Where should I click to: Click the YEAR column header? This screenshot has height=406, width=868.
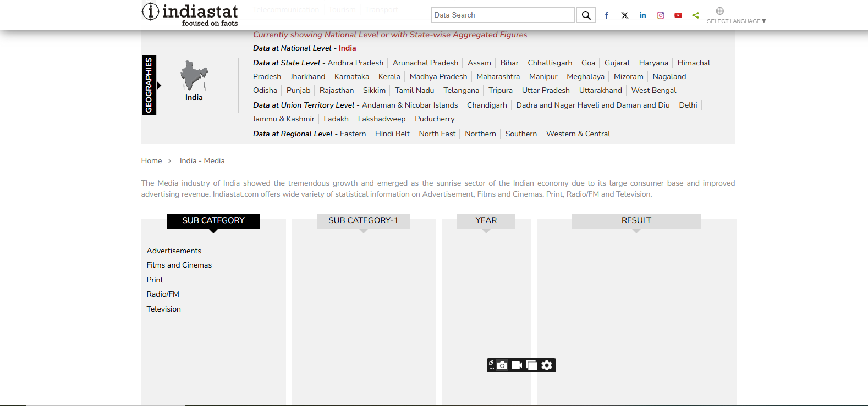pyautogui.click(x=486, y=220)
